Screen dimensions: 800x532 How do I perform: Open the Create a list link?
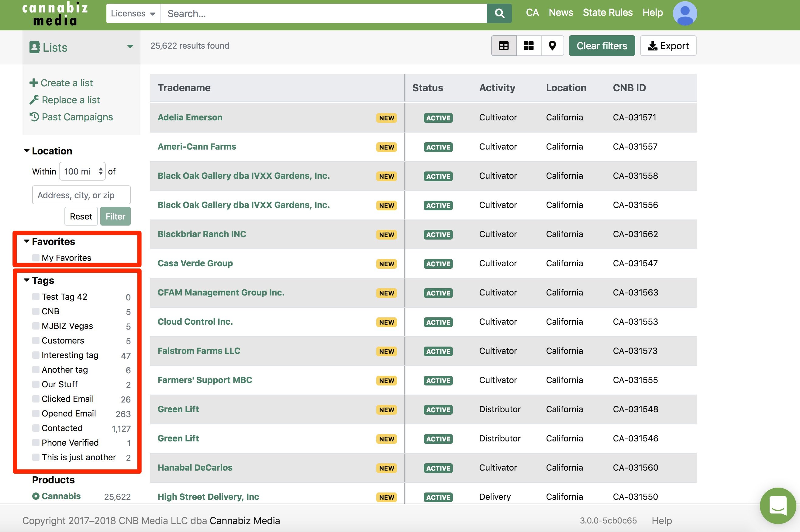pyautogui.click(x=67, y=83)
